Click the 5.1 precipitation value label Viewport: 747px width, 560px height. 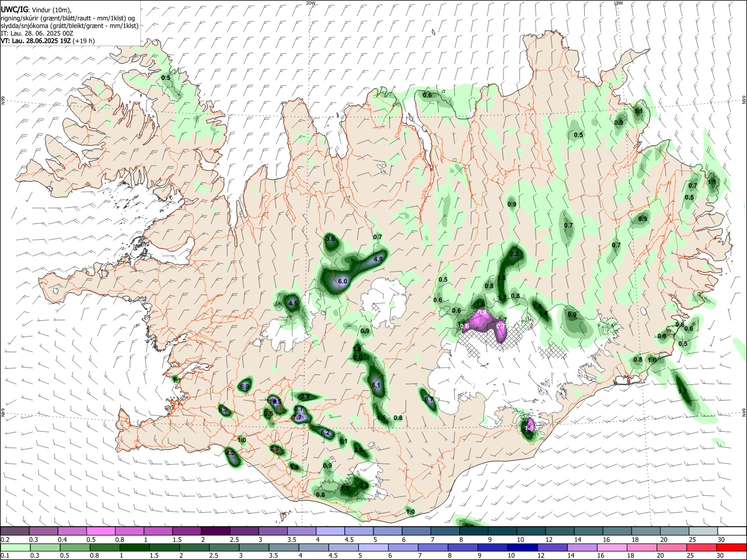tap(376, 385)
